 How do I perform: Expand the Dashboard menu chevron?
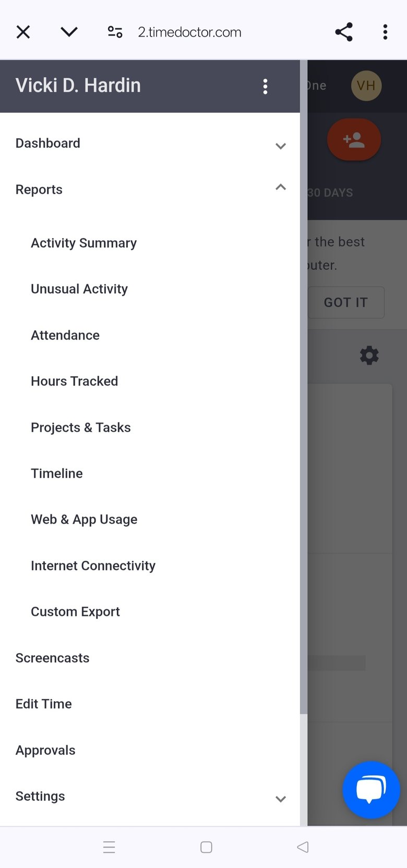click(281, 146)
